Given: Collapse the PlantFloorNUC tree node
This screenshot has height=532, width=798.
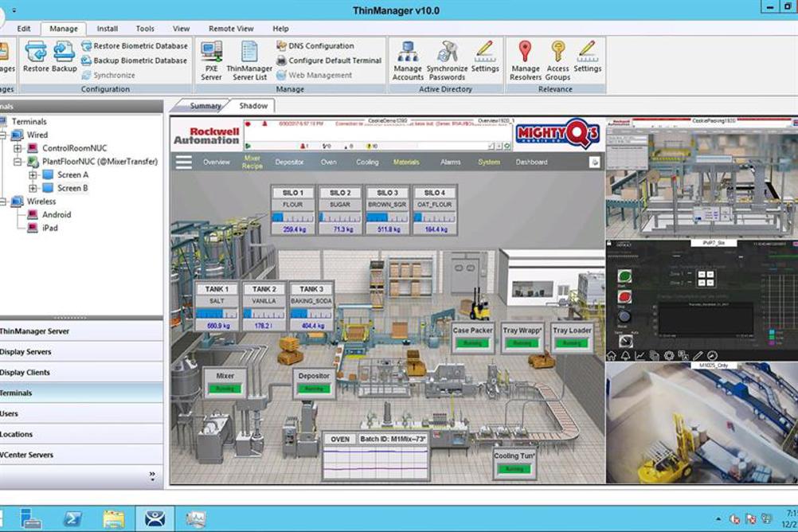Looking at the screenshot, I should 18,162.
